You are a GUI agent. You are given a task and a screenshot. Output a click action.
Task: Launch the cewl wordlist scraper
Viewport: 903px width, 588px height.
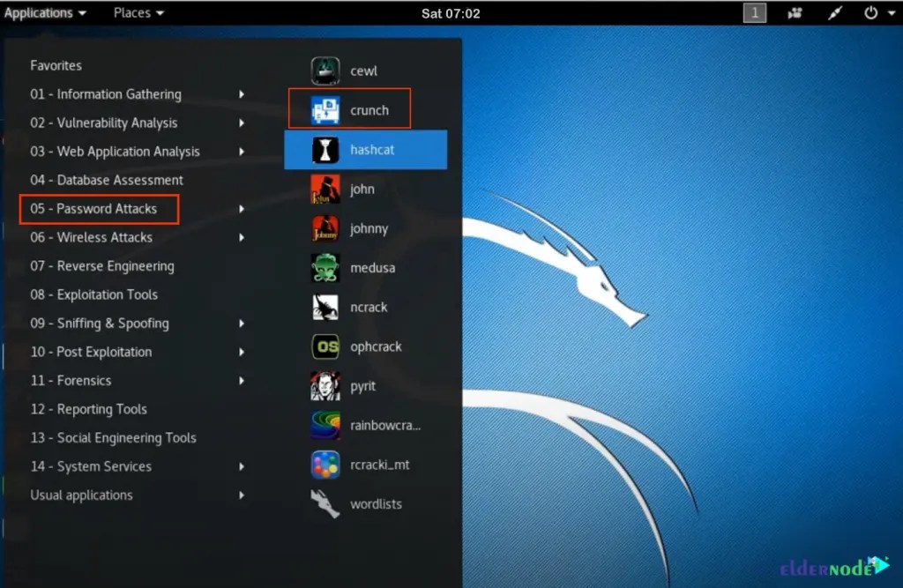(x=362, y=71)
